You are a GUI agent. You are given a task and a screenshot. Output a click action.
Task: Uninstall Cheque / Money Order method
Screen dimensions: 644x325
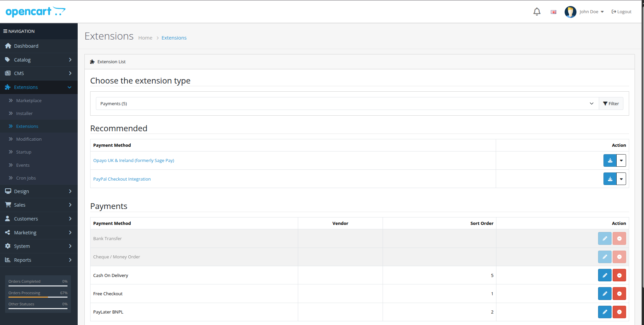[x=619, y=257]
